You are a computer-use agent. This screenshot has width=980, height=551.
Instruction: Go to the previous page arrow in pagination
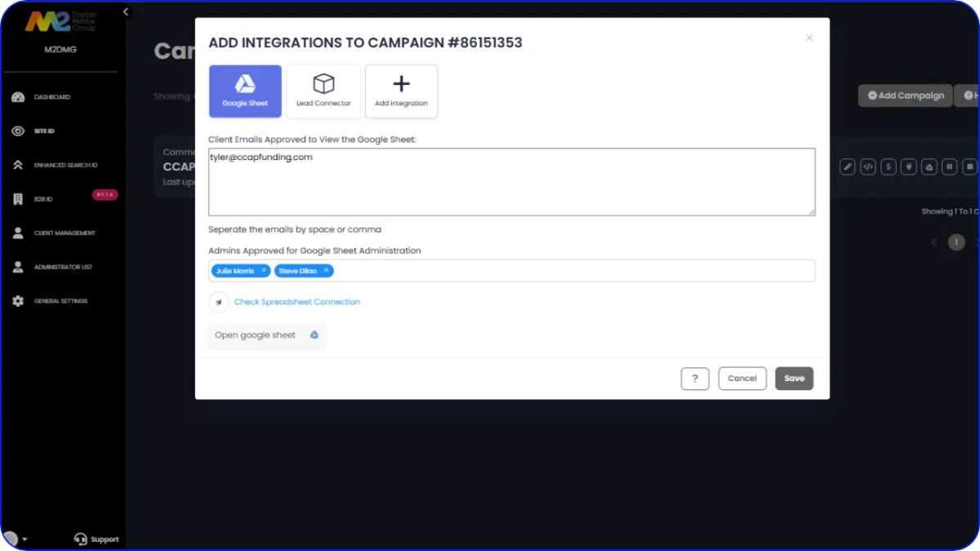pyautogui.click(x=935, y=242)
